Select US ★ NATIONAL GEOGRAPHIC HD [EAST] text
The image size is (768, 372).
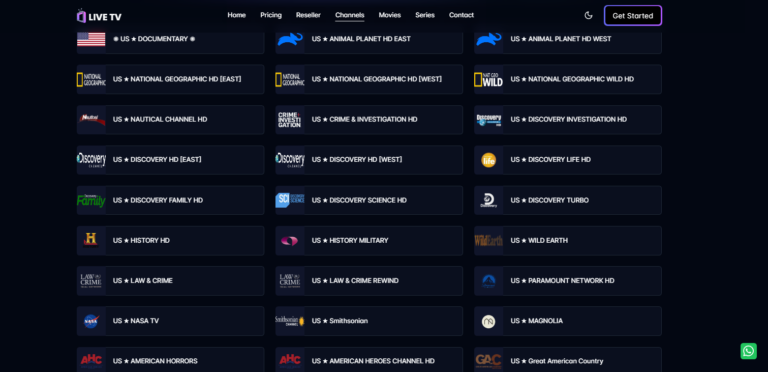[x=177, y=79]
